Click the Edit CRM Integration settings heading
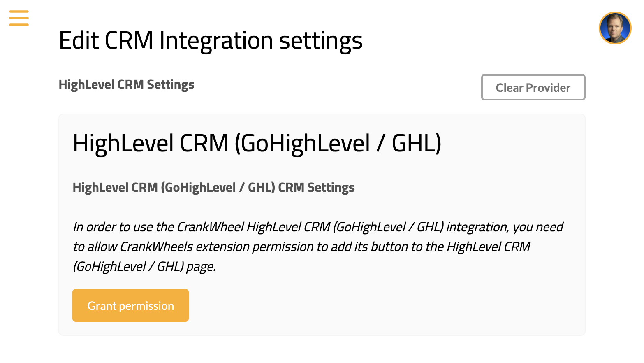Image resolution: width=644 pixels, height=363 pixels. [211, 40]
